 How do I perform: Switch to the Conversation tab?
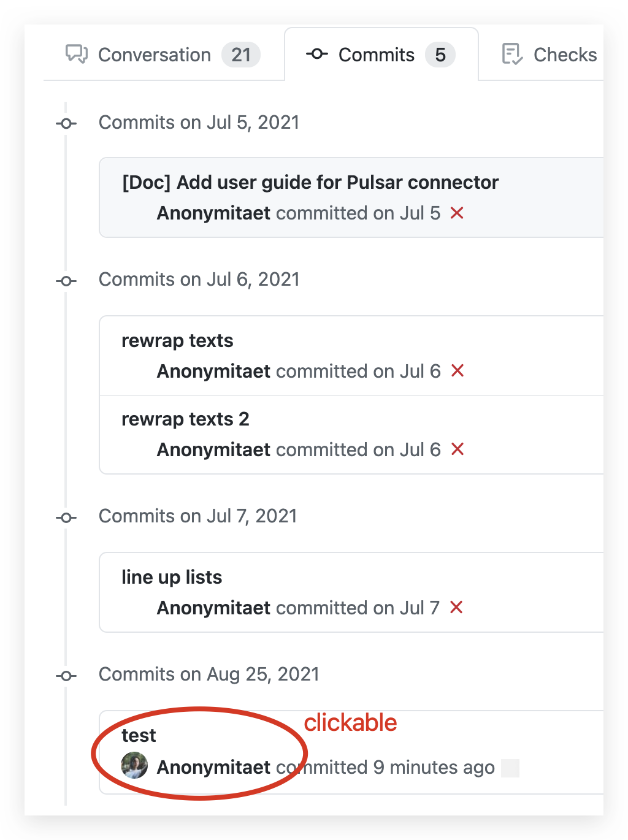point(155,55)
